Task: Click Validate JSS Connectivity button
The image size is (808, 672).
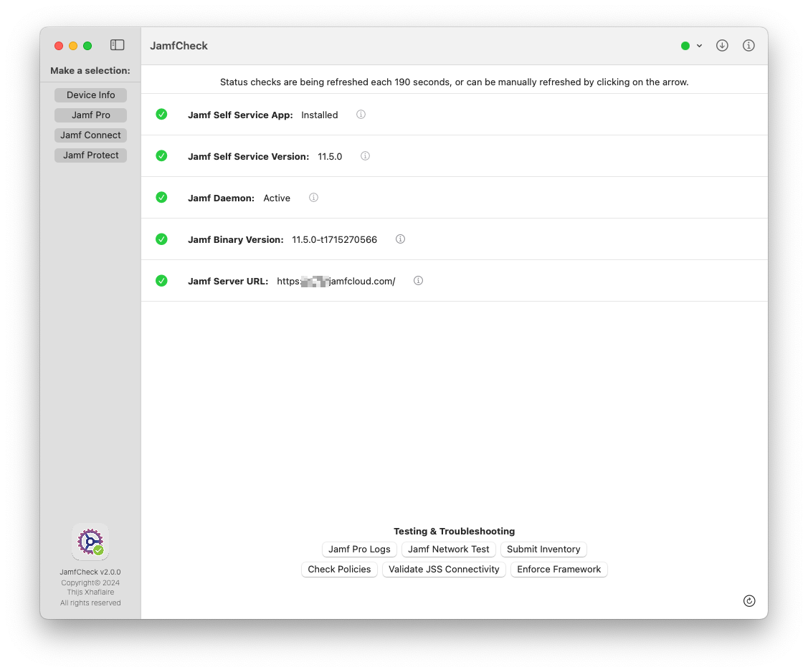Action: 444,569
